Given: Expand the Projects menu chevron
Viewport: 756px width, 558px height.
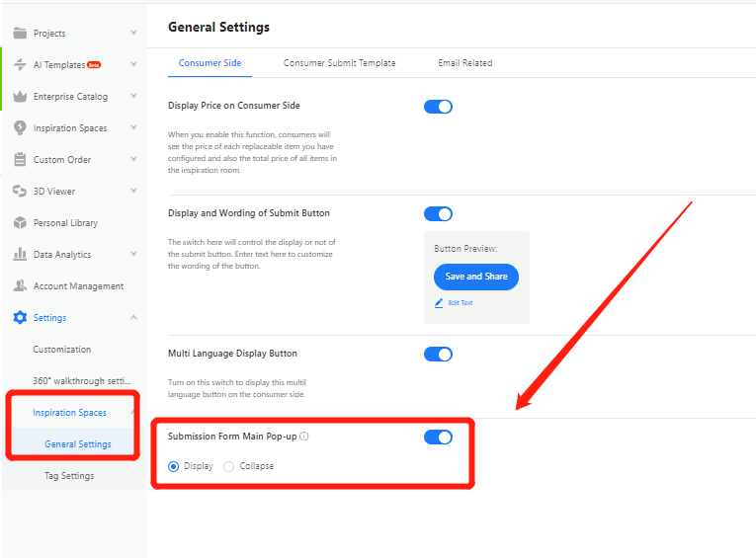Looking at the screenshot, I should pyautogui.click(x=133, y=33).
